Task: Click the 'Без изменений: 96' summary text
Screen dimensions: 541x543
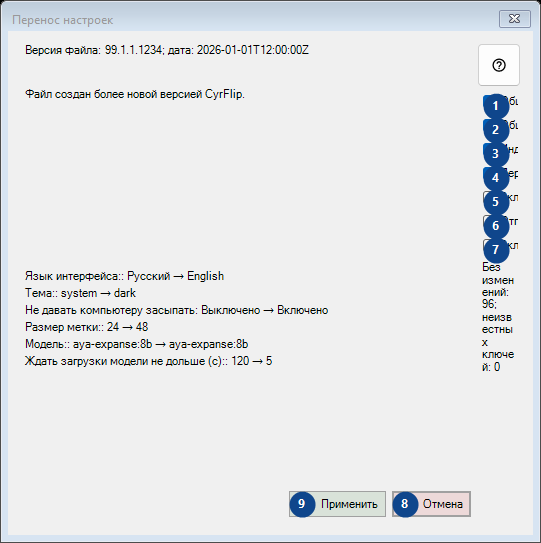Action: [498, 317]
